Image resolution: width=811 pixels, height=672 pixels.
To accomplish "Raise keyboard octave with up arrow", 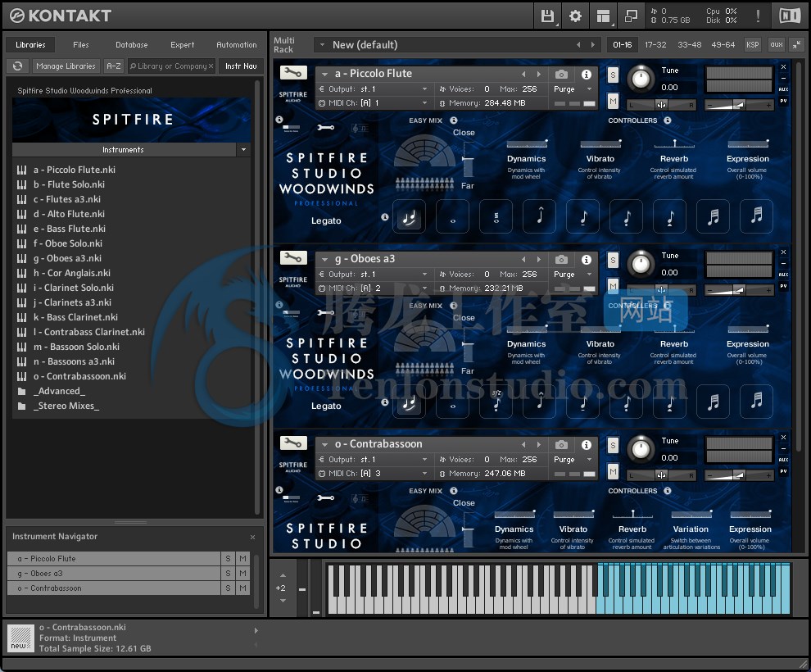I will click(x=283, y=575).
